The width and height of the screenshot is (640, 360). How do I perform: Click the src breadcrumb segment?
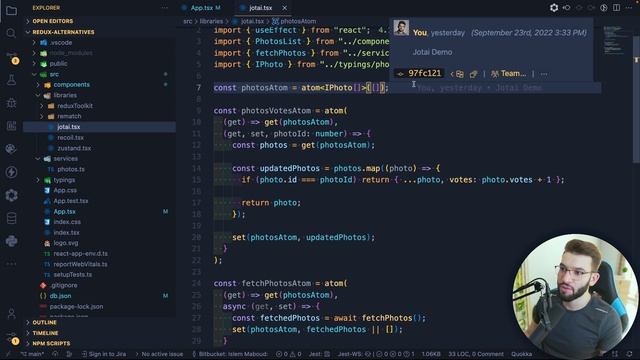point(187,21)
